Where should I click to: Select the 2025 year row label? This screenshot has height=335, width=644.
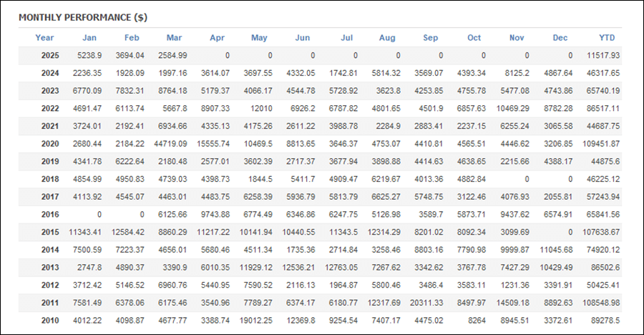[50, 56]
